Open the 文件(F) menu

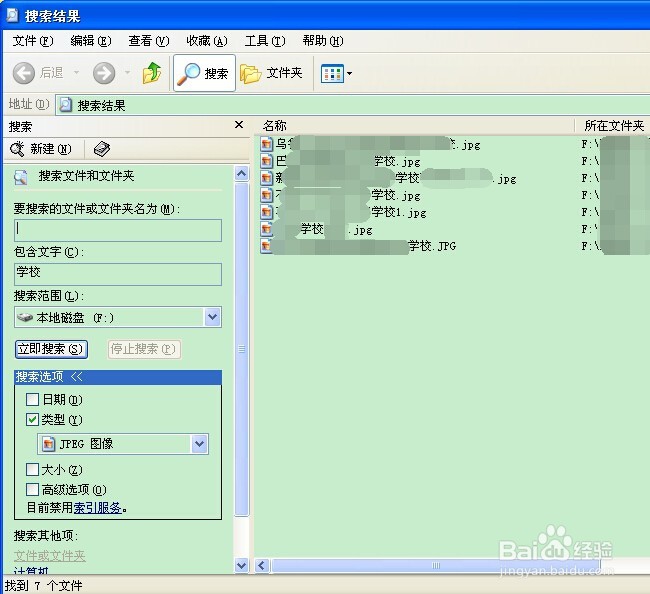33,41
